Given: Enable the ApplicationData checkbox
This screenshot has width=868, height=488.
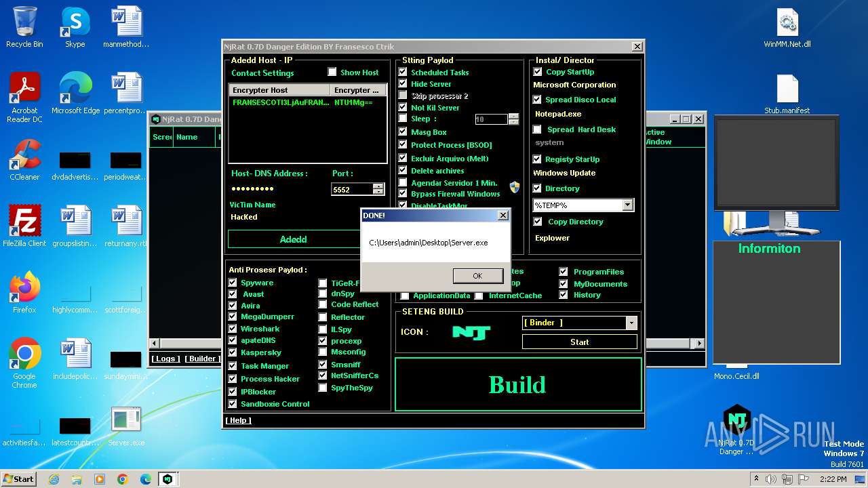Looking at the screenshot, I should click(405, 296).
